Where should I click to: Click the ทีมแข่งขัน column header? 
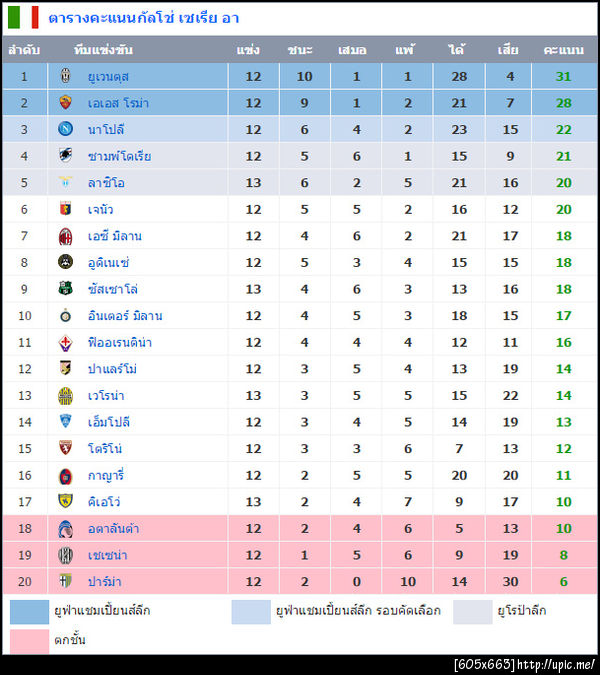pos(102,50)
